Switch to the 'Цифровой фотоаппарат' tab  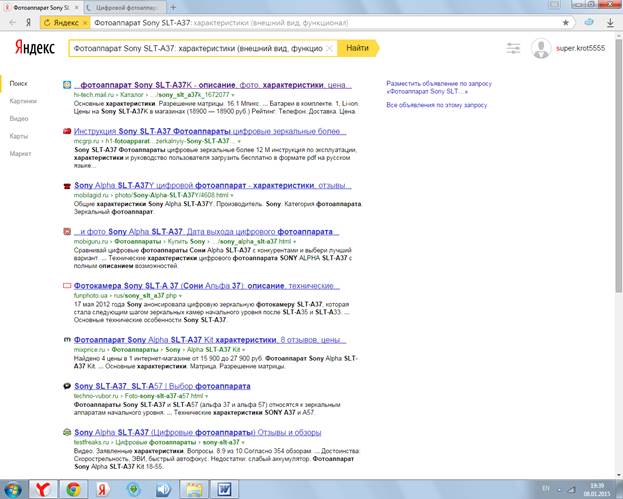[x=124, y=7]
